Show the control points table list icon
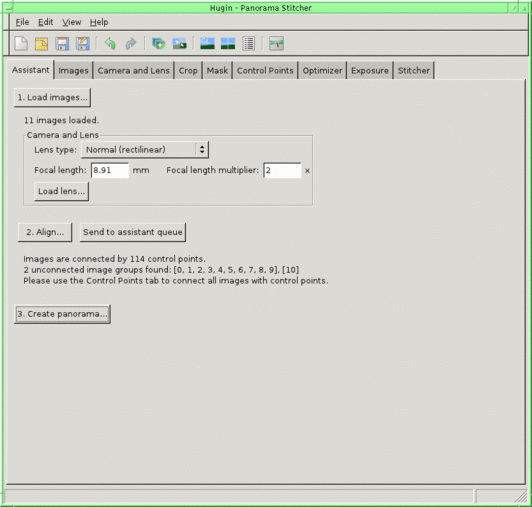The image size is (532, 507). point(249,44)
